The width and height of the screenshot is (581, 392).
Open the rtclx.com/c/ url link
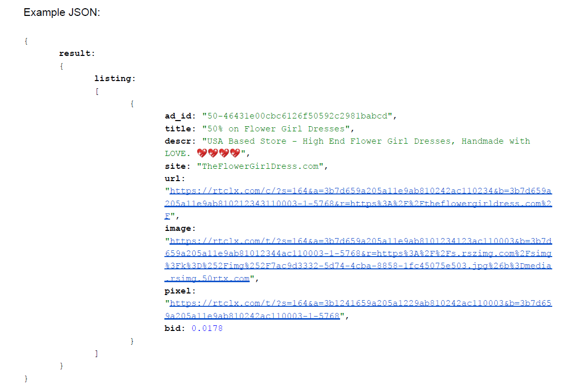(358, 203)
